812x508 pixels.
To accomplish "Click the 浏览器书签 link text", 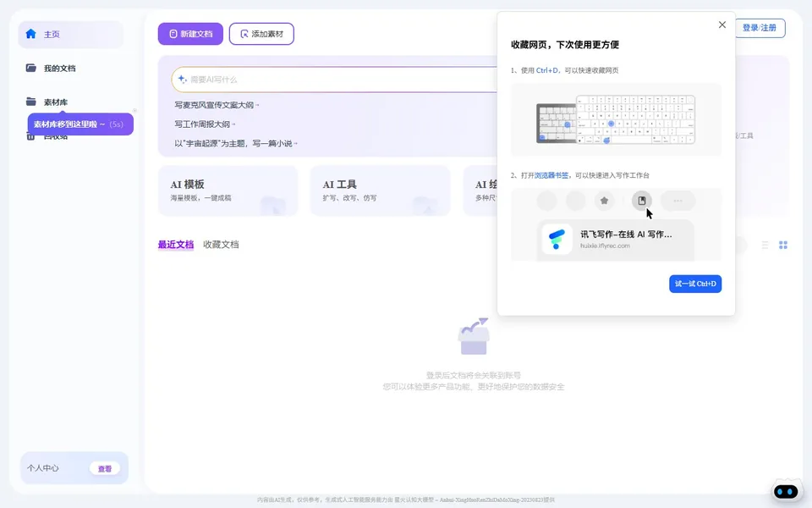I will coord(551,175).
